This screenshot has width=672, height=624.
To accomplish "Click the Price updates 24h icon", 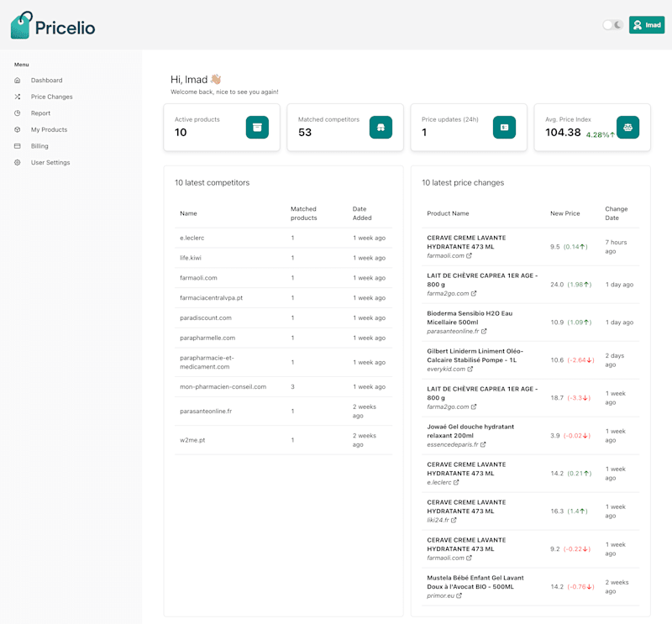I will 504,128.
